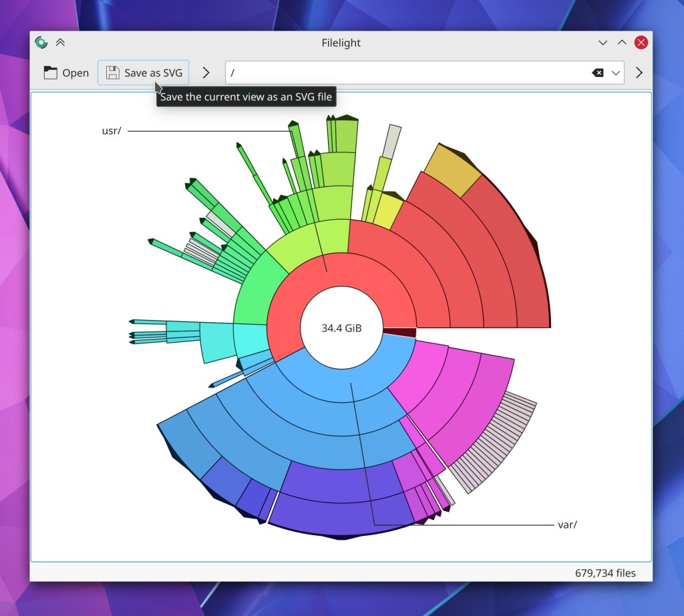The height and width of the screenshot is (616, 684).
Task: Maximize the Filelight window
Action: (x=622, y=43)
